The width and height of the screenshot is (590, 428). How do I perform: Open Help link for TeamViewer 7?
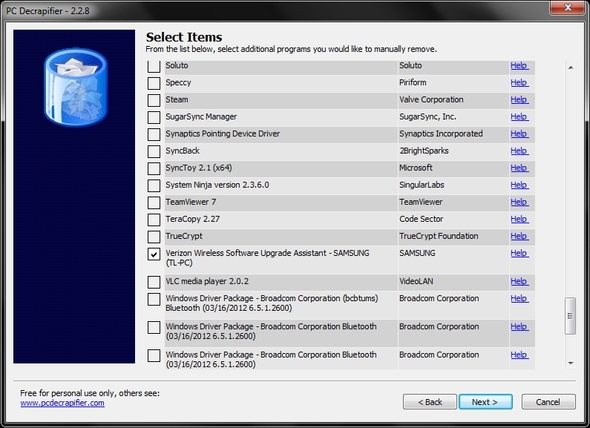(x=519, y=202)
